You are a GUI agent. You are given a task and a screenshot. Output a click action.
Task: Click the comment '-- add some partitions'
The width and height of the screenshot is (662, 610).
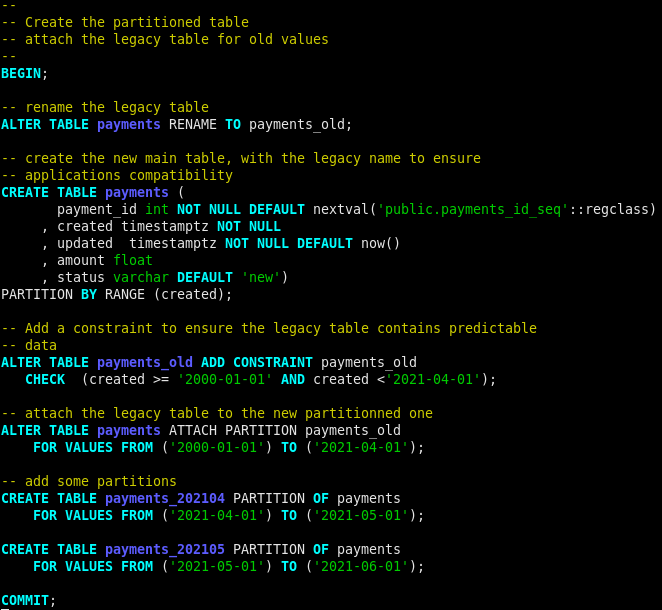(x=89, y=482)
